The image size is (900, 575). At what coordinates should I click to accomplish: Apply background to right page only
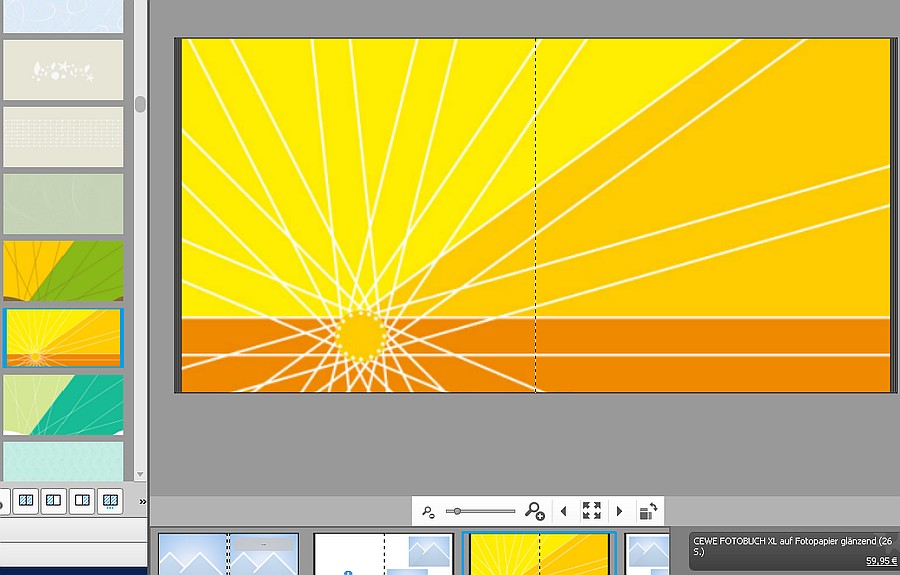coord(82,501)
